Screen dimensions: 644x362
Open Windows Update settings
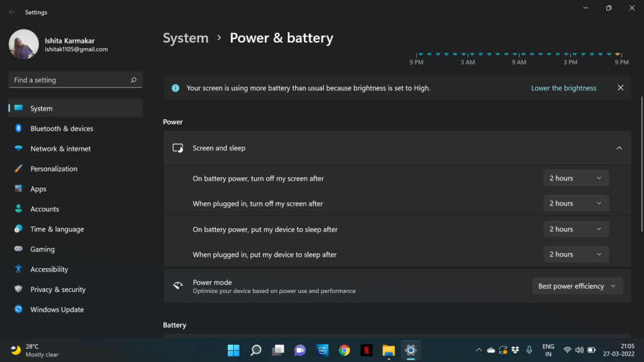tap(75, 309)
